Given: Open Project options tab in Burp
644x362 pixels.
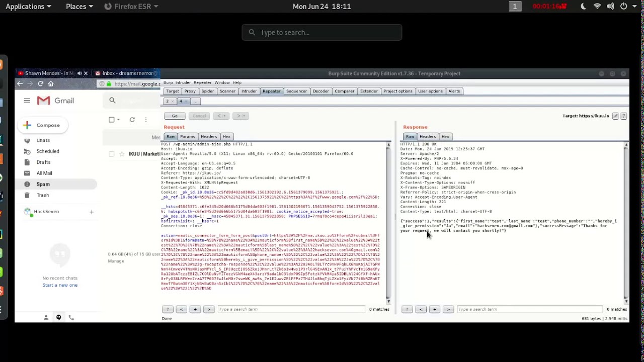Looking at the screenshot, I should tap(397, 92).
